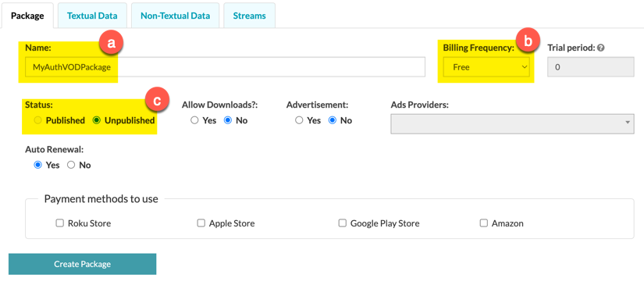This screenshot has width=644, height=285.
Task: Set Allow Downloads to Yes
Action: pos(194,120)
